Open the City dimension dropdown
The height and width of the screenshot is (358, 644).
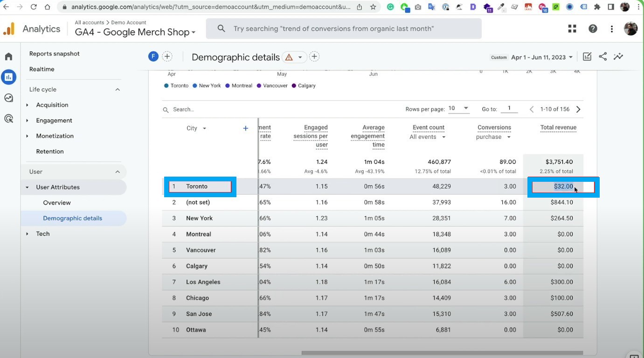click(196, 128)
